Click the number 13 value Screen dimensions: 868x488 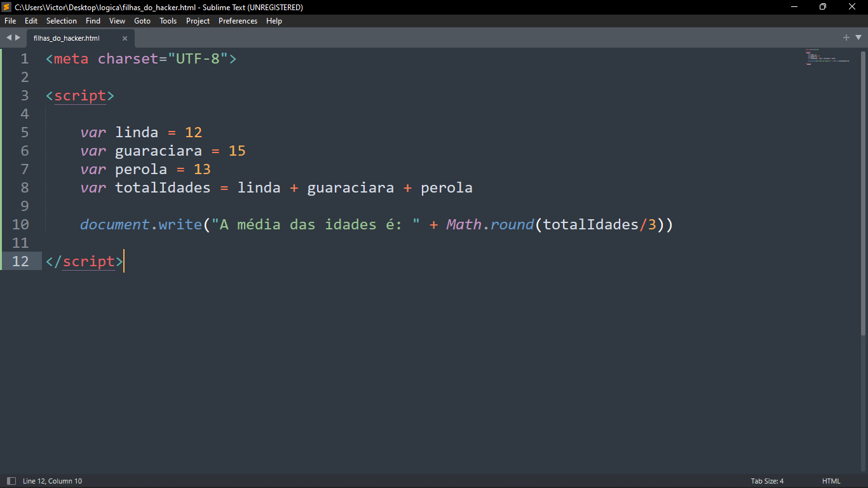click(x=202, y=169)
